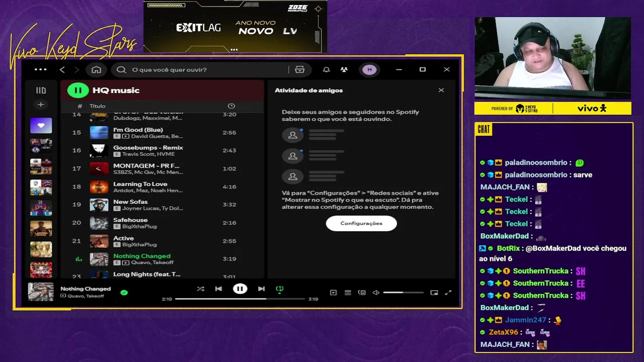Click BotRix username in chat
644x362 pixels.
point(508,248)
